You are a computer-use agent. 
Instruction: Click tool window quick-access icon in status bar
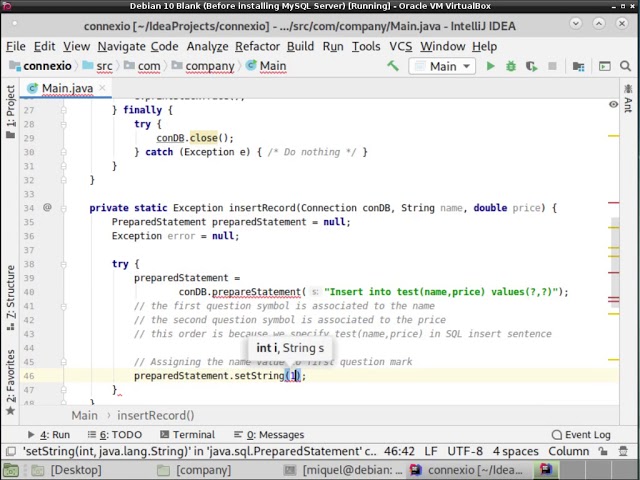tap(11, 451)
